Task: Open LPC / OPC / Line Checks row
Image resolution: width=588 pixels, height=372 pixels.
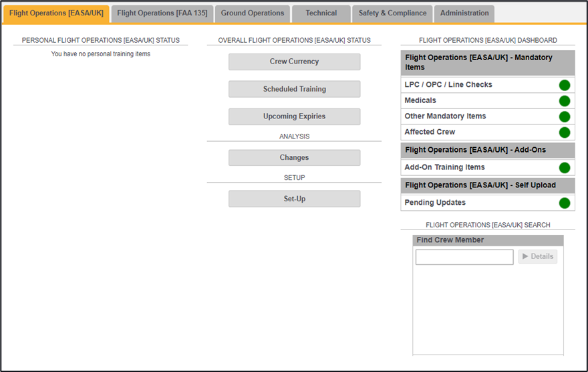Action: [x=488, y=85]
